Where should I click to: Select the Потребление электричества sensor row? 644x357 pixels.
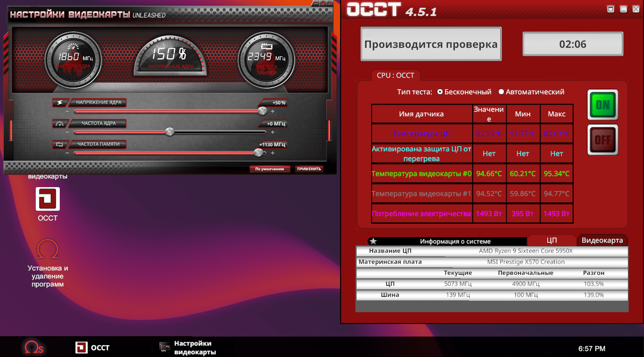click(x=472, y=213)
